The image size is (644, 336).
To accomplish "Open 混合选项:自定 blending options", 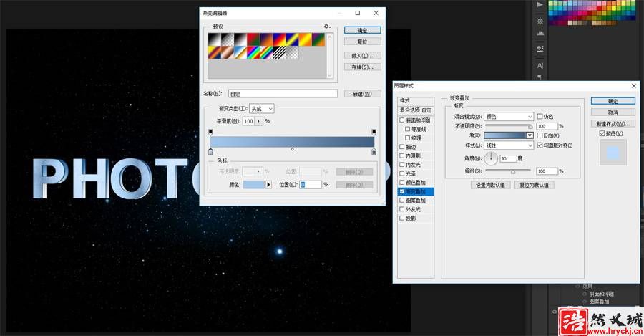I will [x=416, y=110].
